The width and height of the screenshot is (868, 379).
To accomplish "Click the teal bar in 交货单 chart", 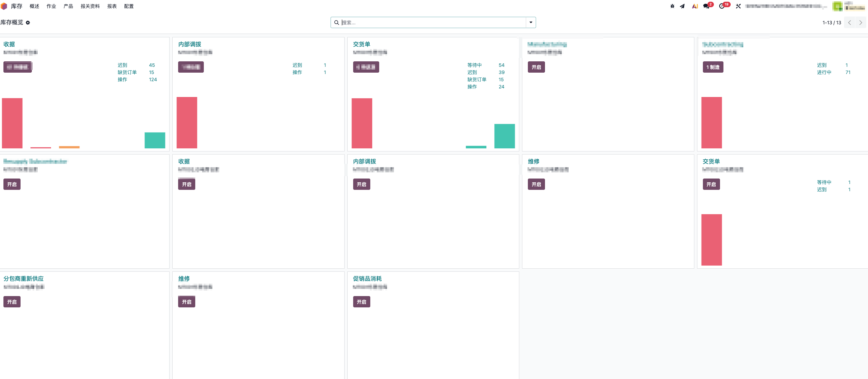I will pyautogui.click(x=504, y=136).
